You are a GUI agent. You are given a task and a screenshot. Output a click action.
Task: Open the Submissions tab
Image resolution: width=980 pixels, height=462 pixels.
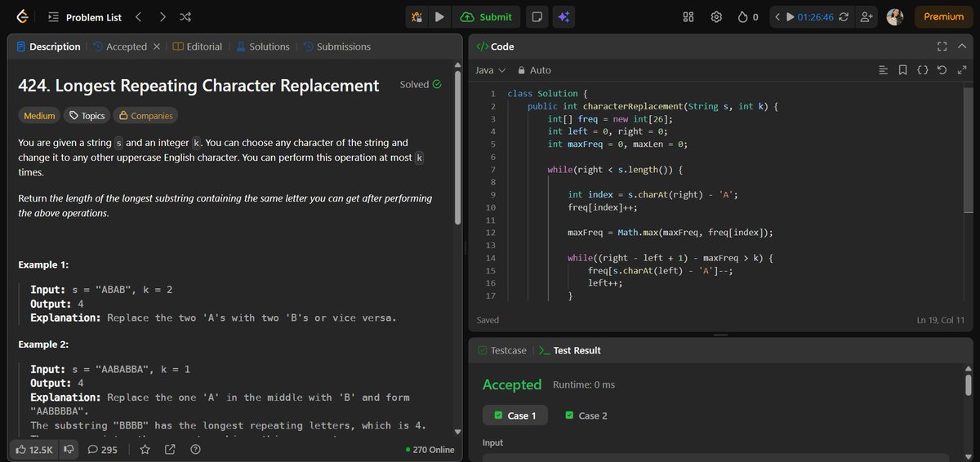(336, 47)
